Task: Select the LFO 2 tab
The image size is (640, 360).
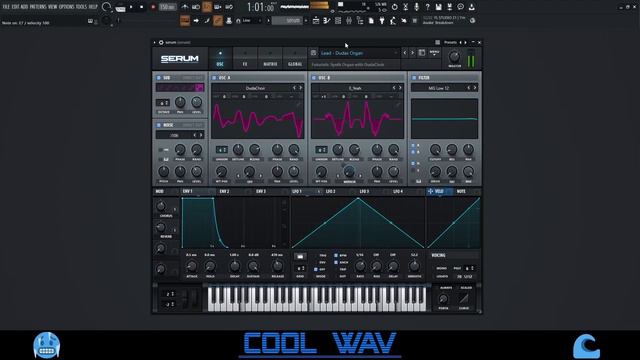Action: (x=331, y=191)
